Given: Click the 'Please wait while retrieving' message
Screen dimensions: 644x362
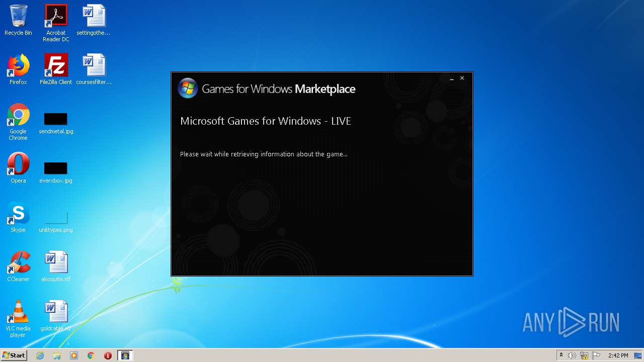Looking at the screenshot, I should [x=264, y=154].
